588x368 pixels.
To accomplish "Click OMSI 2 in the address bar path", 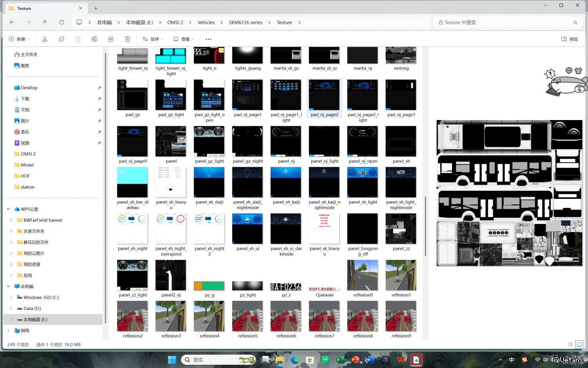I will [x=175, y=23].
